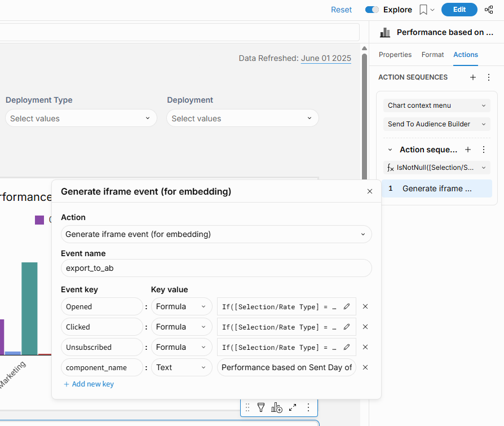504x426 pixels.
Task: Edit the Opened key formula with pencil icon
Action: [x=347, y=306]
